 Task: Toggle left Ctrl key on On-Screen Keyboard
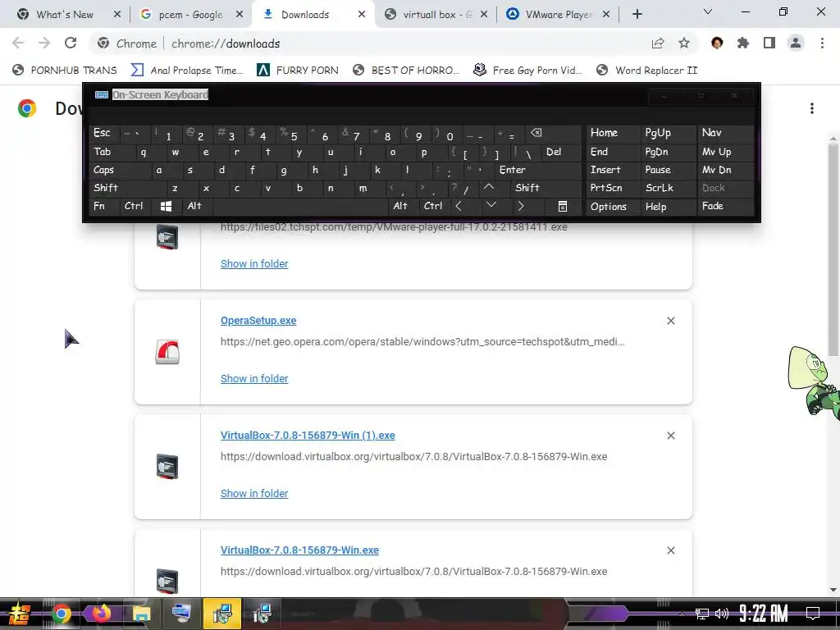tap(134, 206)
